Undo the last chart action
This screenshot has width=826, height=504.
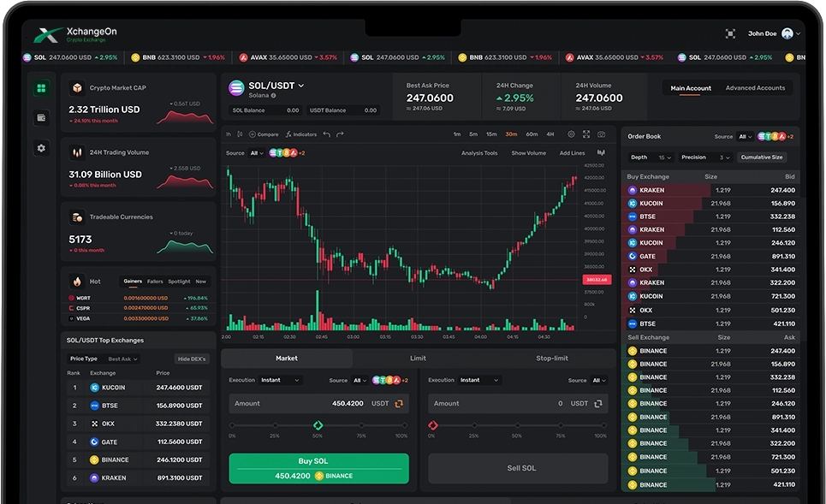(327, 134)
